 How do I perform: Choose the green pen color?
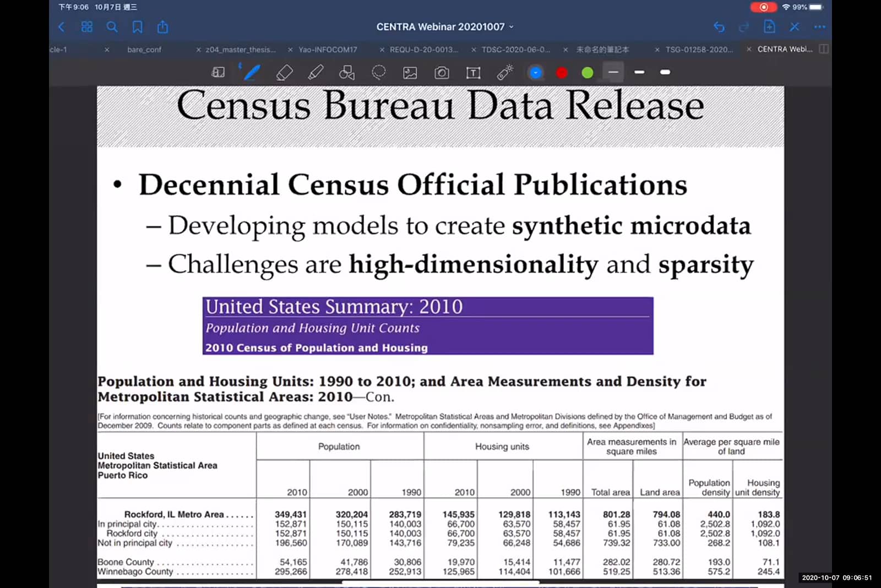[588, 73]
